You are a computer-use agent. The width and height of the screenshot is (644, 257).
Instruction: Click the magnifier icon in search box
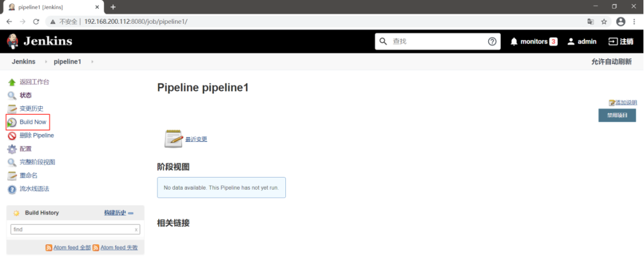[383, 41]
